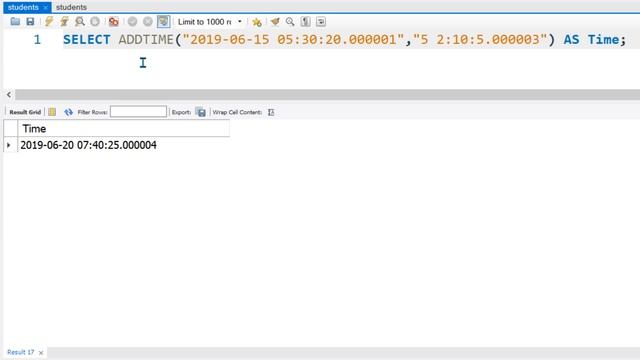The width and height of the screenshot is (640, 360).
Task: Execute statement under cursor lightning icon
Action: (64, 22)
